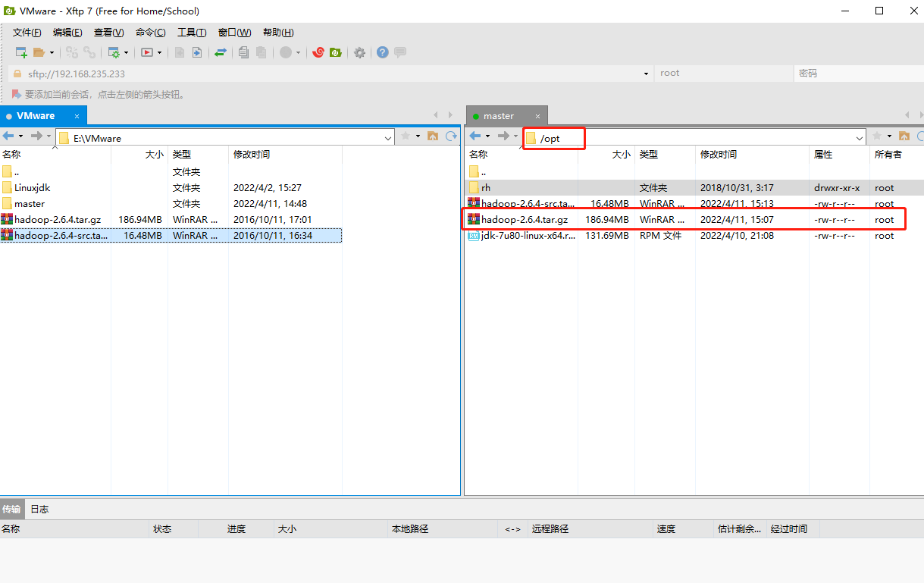The width and height of the screenshot is (924, 583).
Task: Select remote hadoop-2.6.4.tar.gz 2022/4/11 15:07 file
Action: (694, 219)
